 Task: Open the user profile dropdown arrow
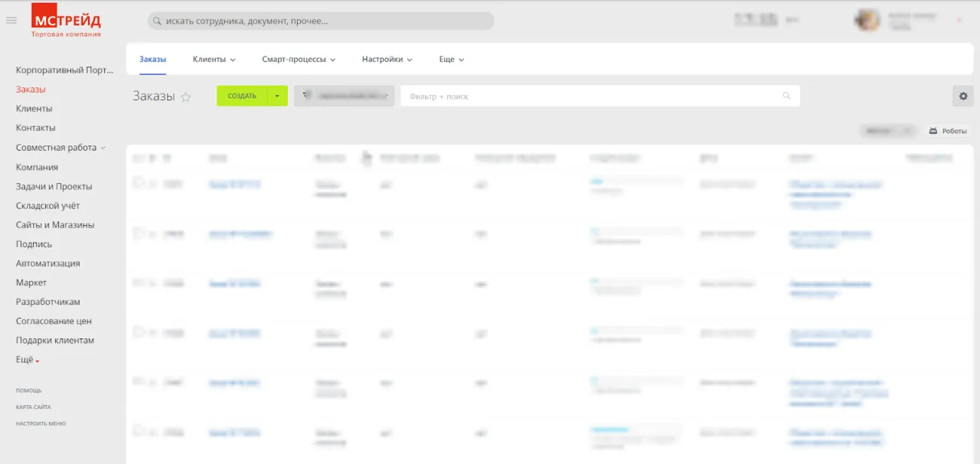pyautogui.click(x=959, y=21)
